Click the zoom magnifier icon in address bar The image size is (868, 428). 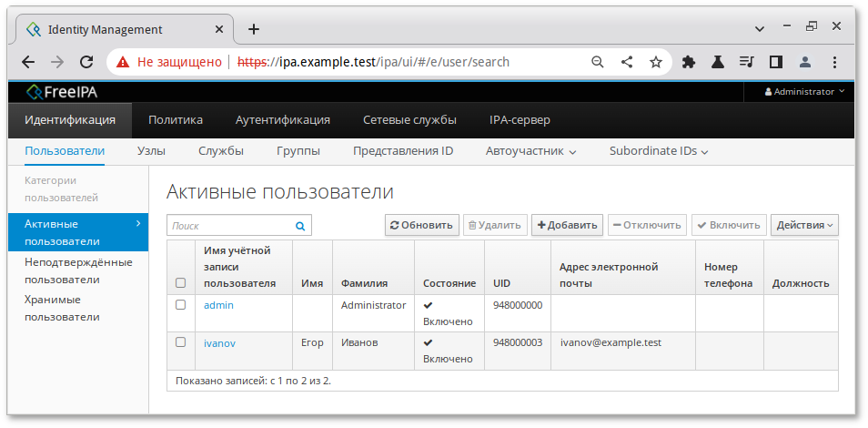click(x=598, y=62)
